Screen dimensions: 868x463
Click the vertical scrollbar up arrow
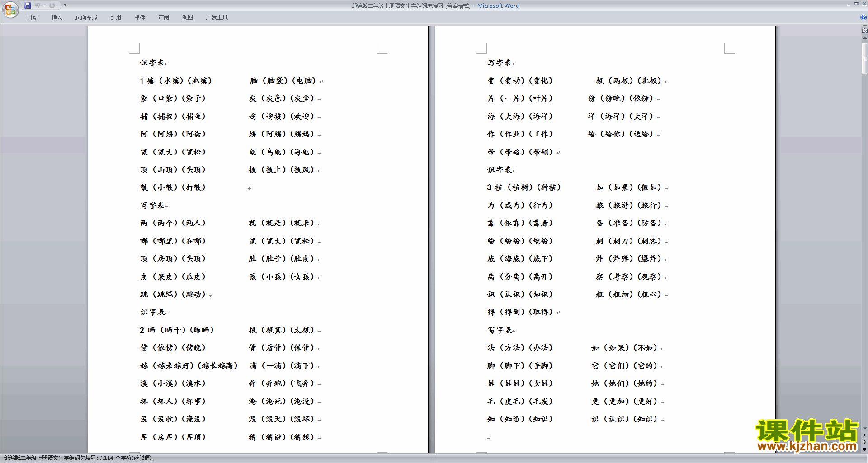(864, 38)
